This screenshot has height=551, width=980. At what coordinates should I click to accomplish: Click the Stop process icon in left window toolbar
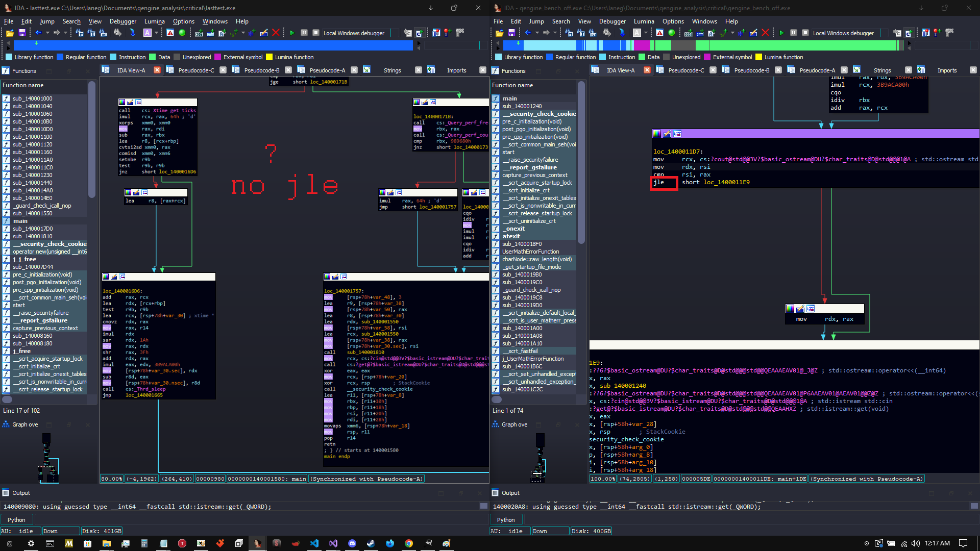click(x=316, y=33)
